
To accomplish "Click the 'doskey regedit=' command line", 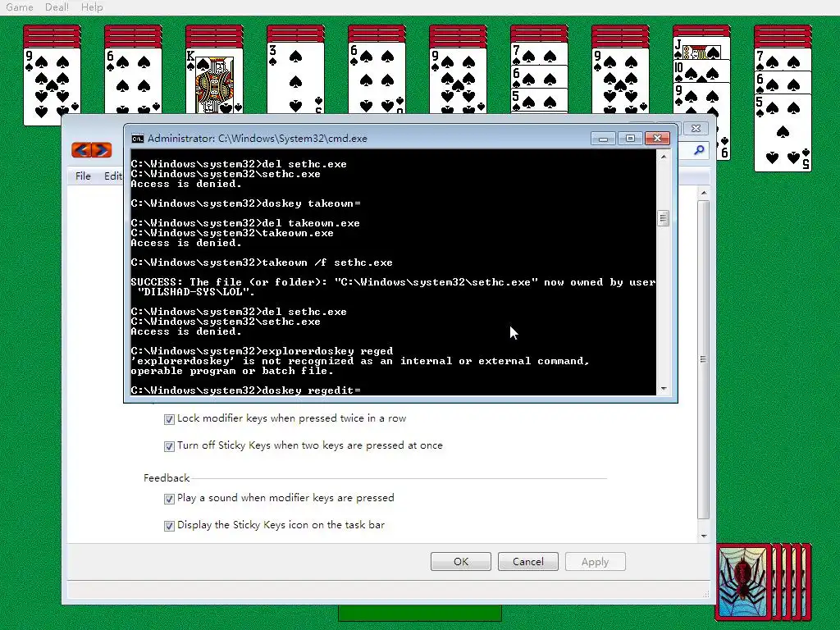I will tap(246, 390).
